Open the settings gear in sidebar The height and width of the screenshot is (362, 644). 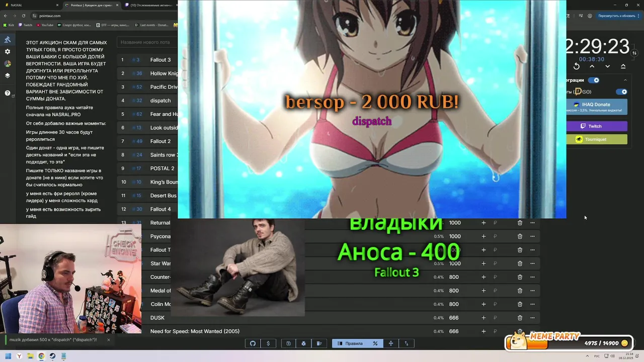coord(8,52)
